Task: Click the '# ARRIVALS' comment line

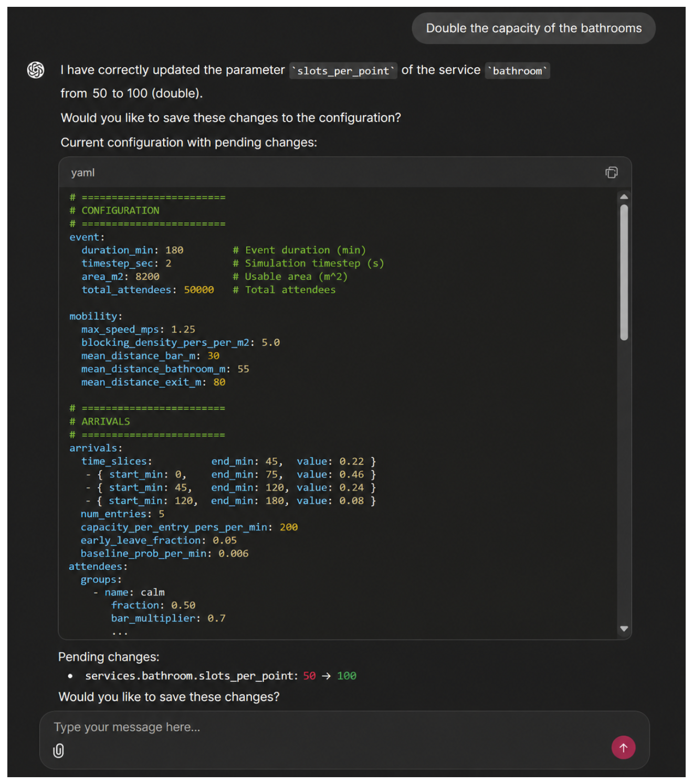Action: 100,421
